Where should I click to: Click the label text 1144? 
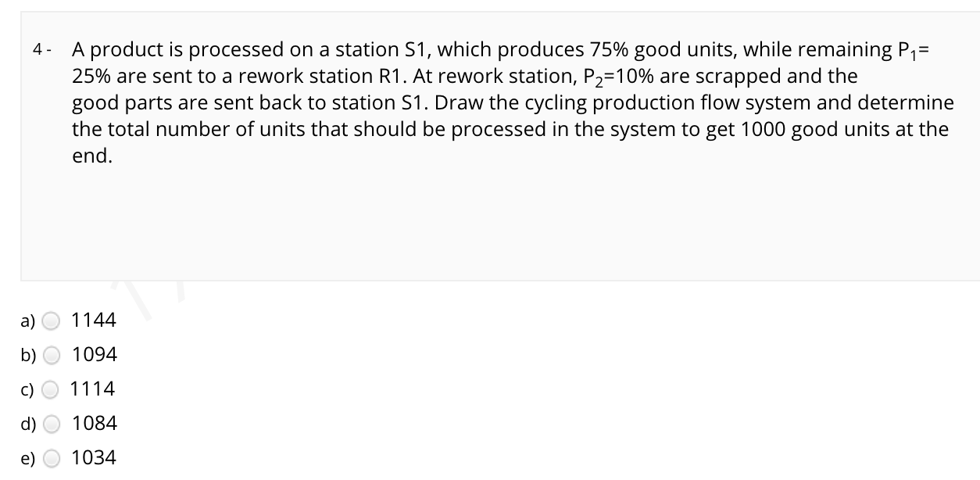click(x=94, y=320)
